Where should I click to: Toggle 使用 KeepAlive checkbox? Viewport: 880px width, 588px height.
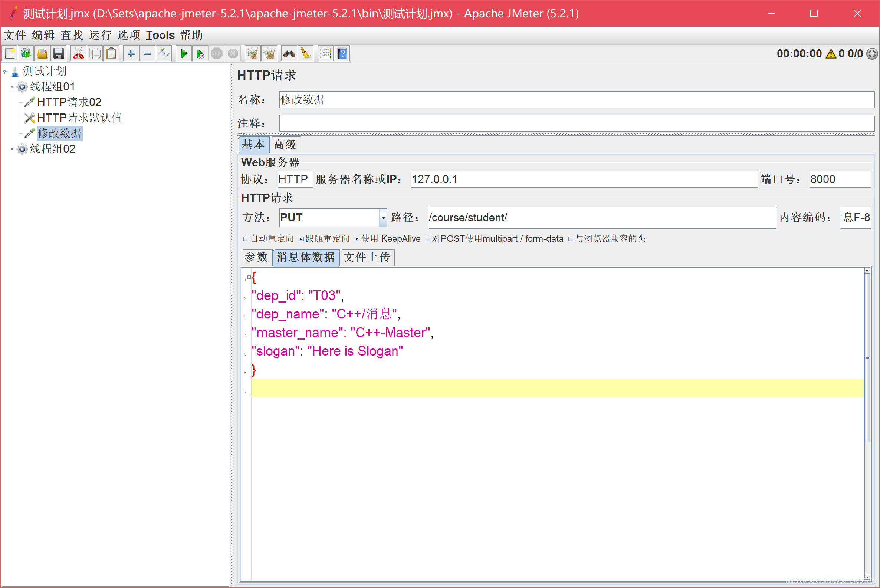(357, 239)
